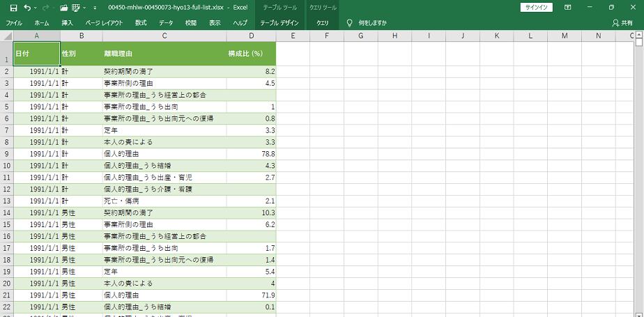The width and height of the screenshot is (644, 317).
Task: Open the ファイル menu
Action: click(14, 23)
